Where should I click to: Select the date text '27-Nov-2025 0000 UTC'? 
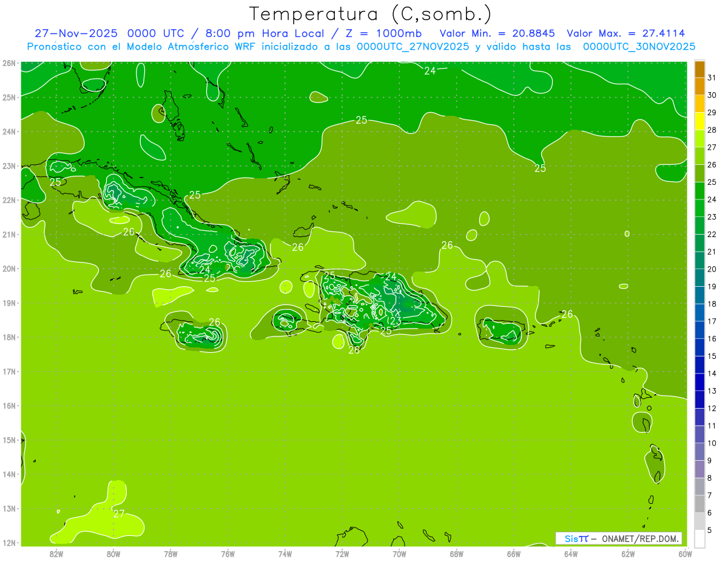pyautogui.click(x=110, y=33)
